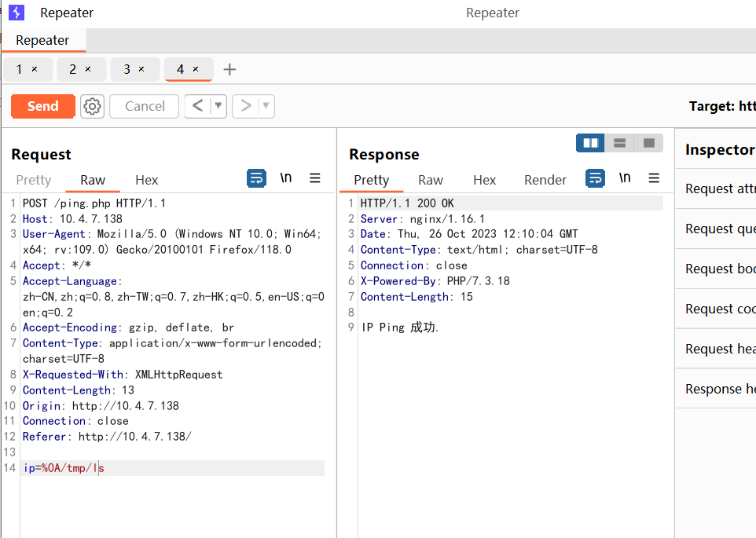Click the X-Requested-With header line

pos(123,375)
